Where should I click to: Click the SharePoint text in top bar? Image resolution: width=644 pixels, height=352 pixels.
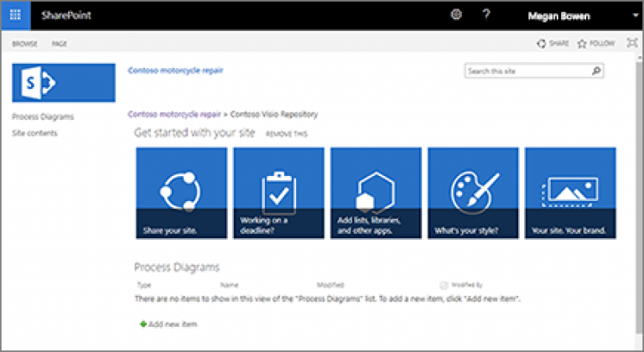(x=66, y=16)
